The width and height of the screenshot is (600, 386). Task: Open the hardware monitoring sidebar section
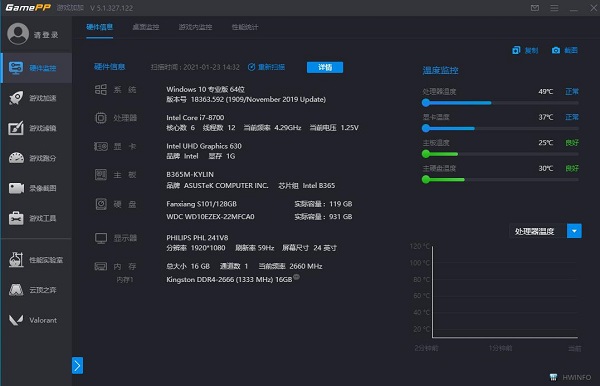point(37,68)
